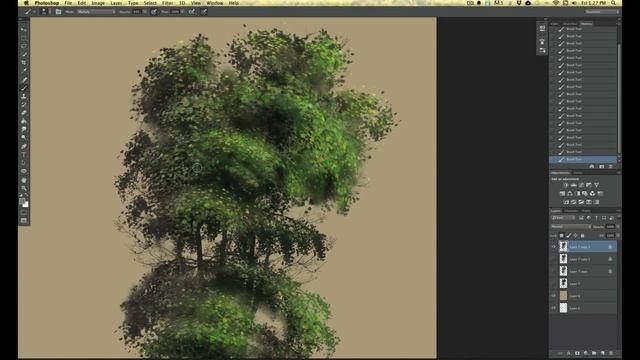Switch to the Paths tab
Viewport: 640px width, 360px height.
(x=586, y=211)
